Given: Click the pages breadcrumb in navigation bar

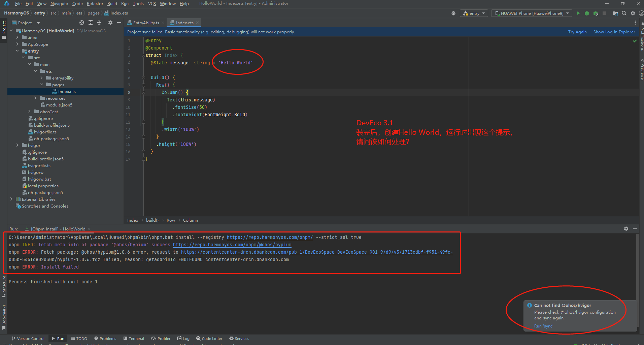Looking at the screenshot, I should 94,13.
